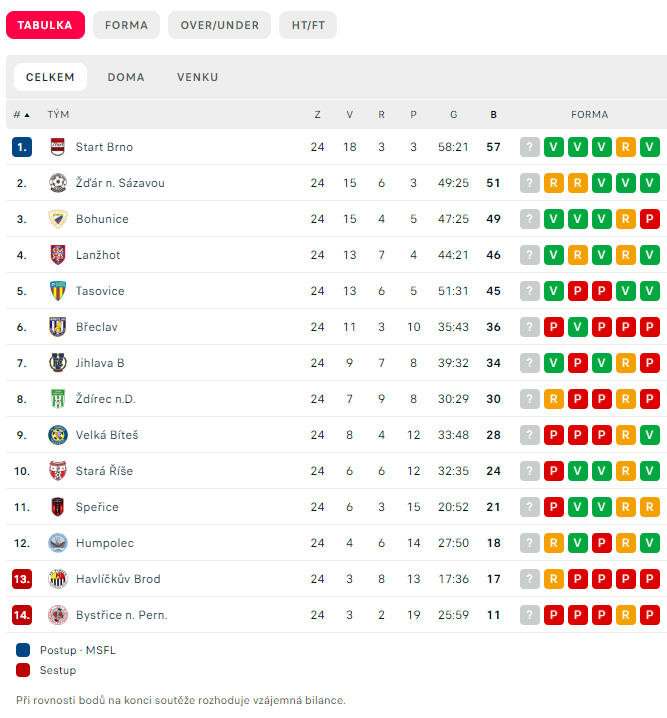The width and height of the screenshot is (667, 718).
Task: Click the Havlíčkův Brod club crest
Action: coord(58,579)
